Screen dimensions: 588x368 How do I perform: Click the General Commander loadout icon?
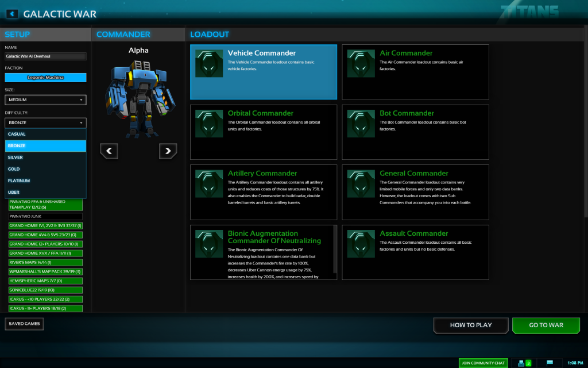pyautogui.click(x=361, y=183)
